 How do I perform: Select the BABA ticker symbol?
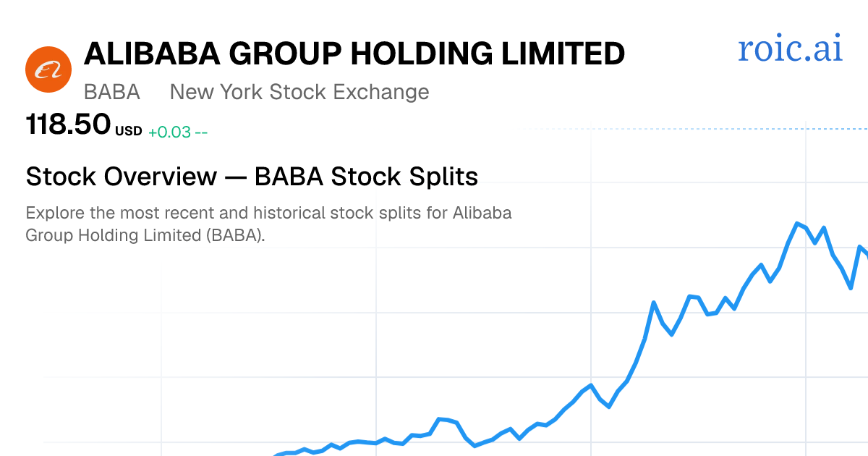click(x=112, y=92)
